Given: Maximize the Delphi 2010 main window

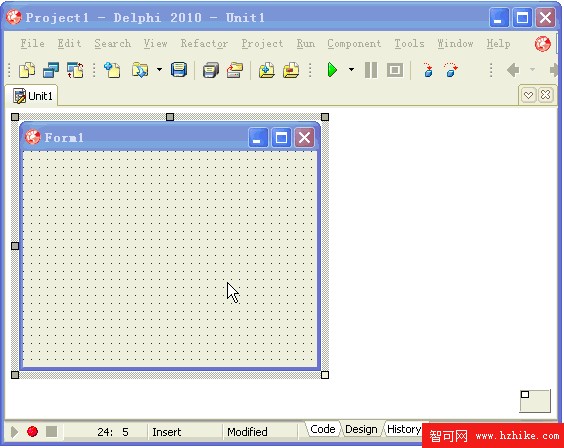Looking at the screenshot, I should coord(522,17).
